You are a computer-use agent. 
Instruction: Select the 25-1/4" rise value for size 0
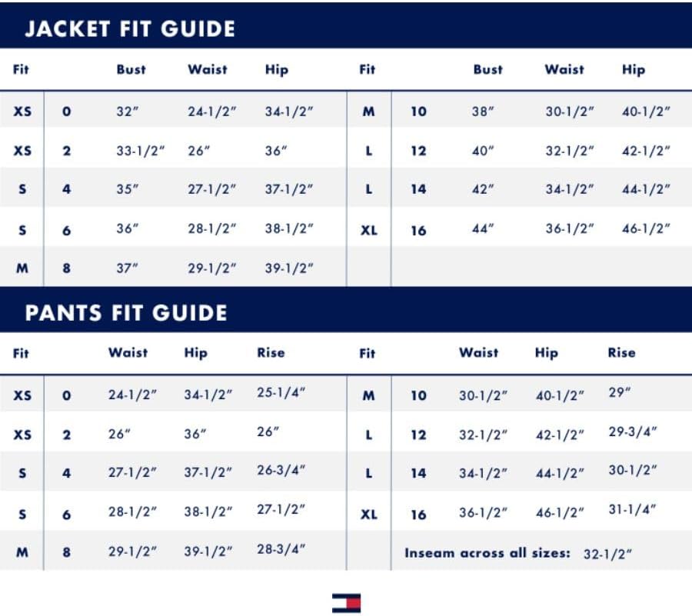coord(281,393)
